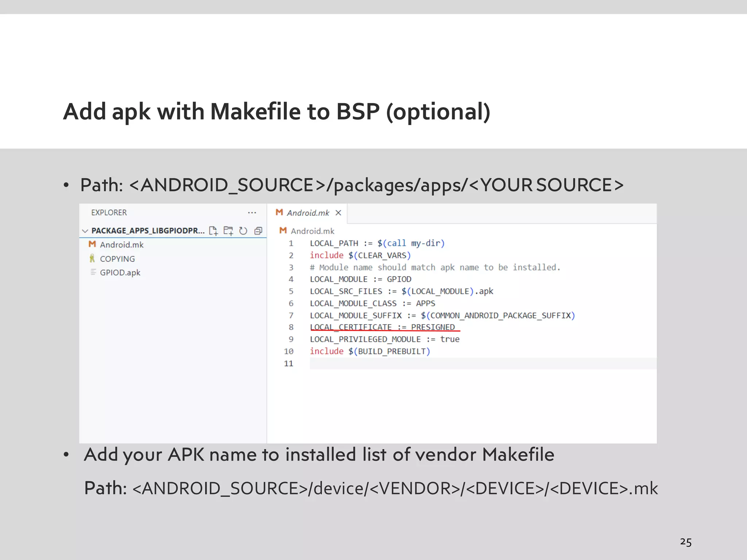Click the LOCAL_MODULE_SUFFIX line
Viewport: 747px width, 560px height.
click(442, 315)
